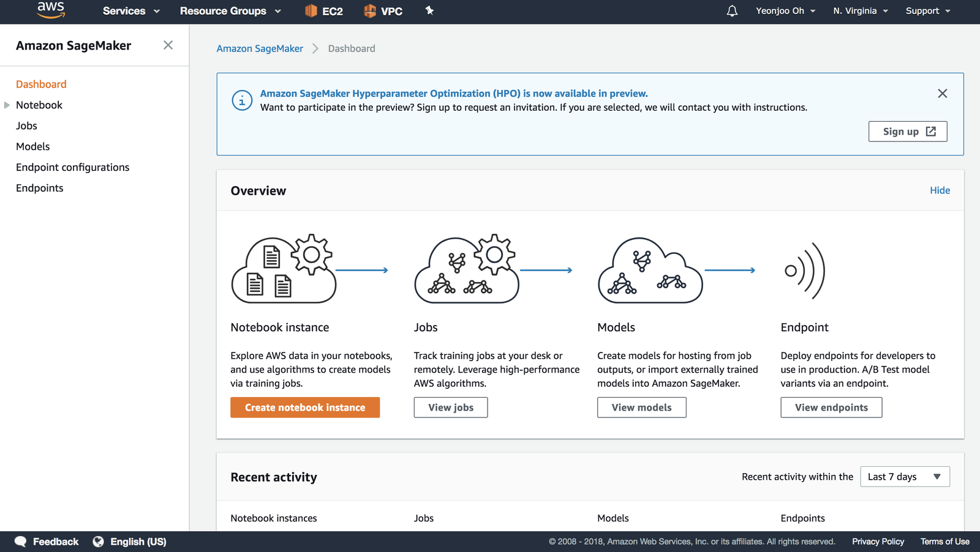Expand the Notebook tree item
980x552 pixels.
(7, 105)
